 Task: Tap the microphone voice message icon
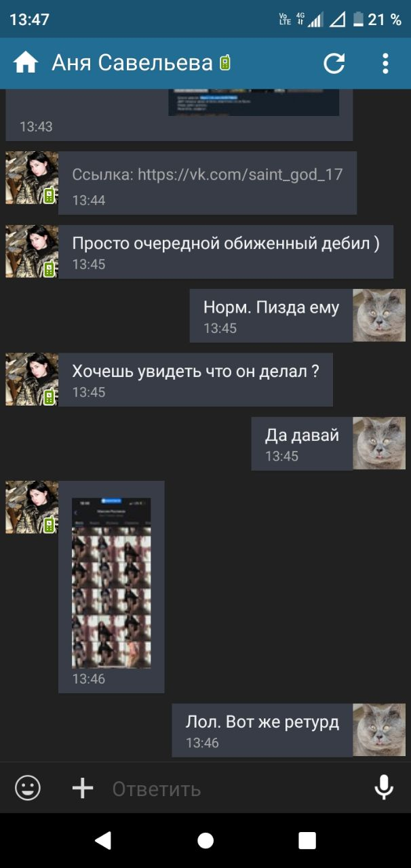click(384, 788)
